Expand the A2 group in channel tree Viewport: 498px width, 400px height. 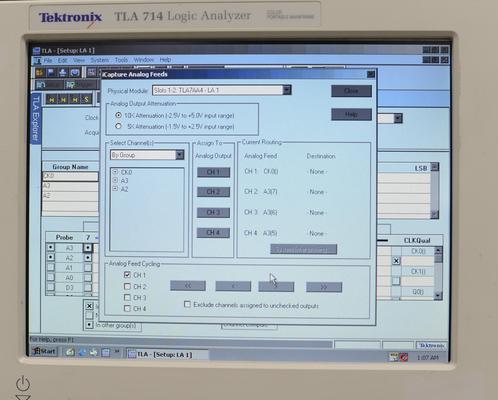pos(115,188)
